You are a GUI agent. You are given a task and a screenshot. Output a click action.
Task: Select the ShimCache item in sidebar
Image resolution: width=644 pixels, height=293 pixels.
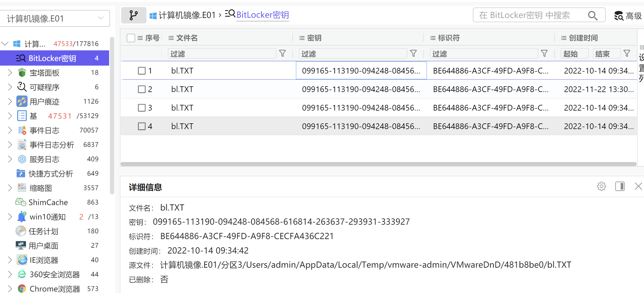pos(48,202)
